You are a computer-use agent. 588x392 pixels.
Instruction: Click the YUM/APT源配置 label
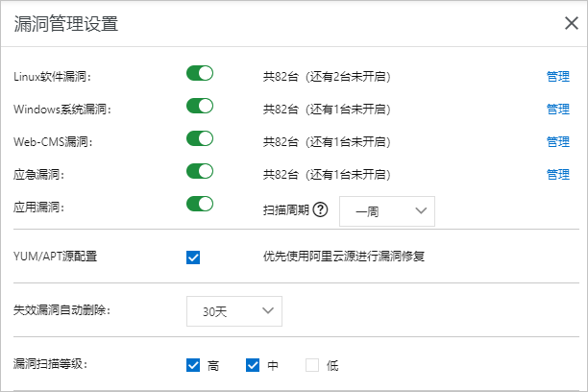coord(55,257)
